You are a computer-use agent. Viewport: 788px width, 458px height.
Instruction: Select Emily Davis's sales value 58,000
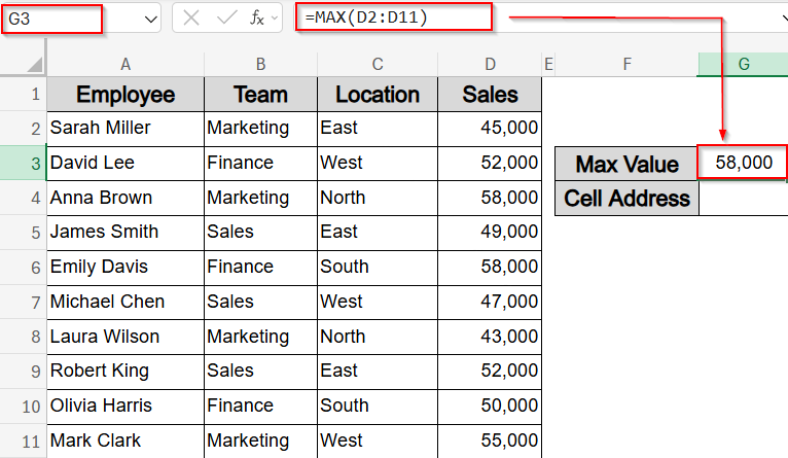click(x=490, y=267)
